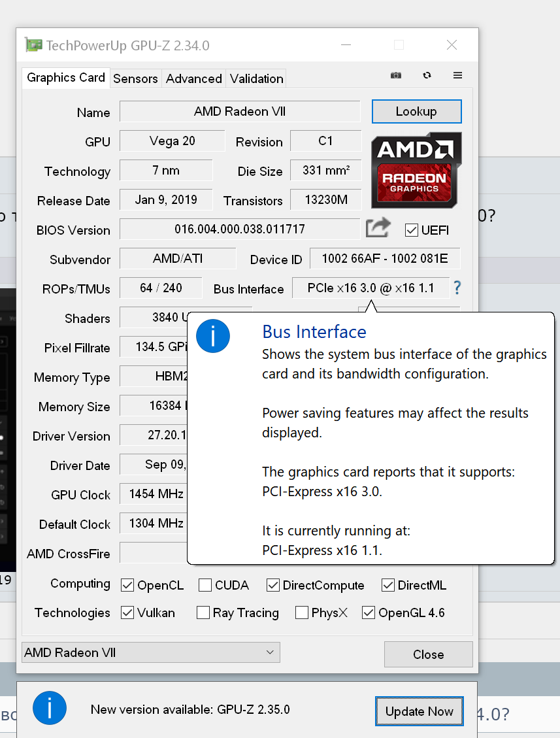
Task: Take a screenshot with the camera icon
Action: (396, 75)
